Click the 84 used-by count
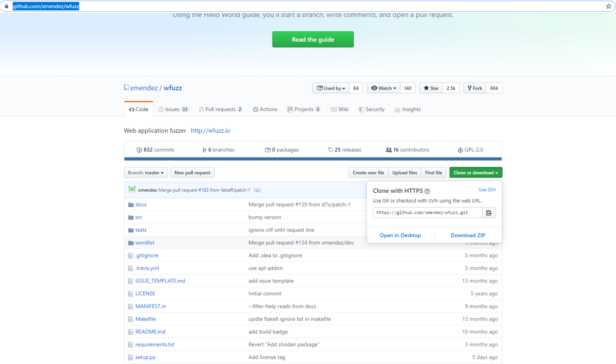 (356, 88)
